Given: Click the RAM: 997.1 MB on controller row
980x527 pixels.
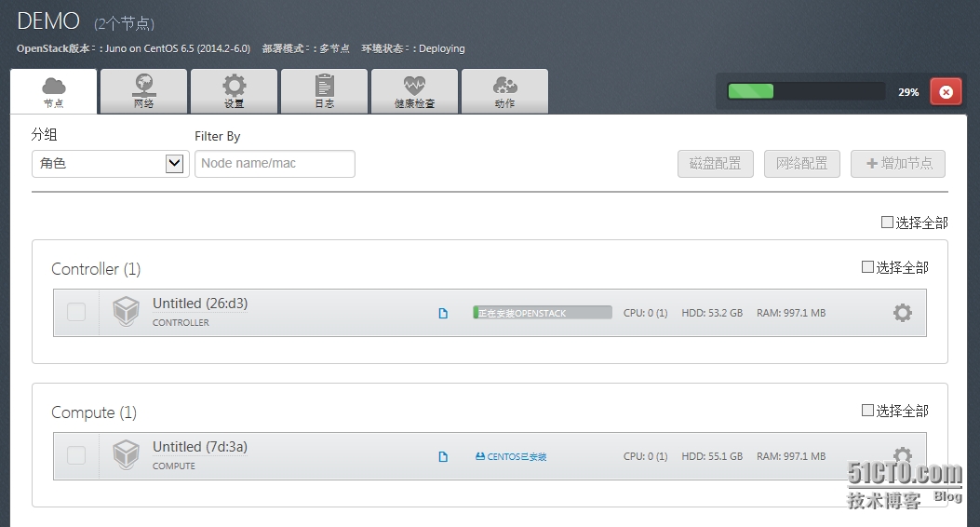Looking at the screenshot, I should [791, 313].
